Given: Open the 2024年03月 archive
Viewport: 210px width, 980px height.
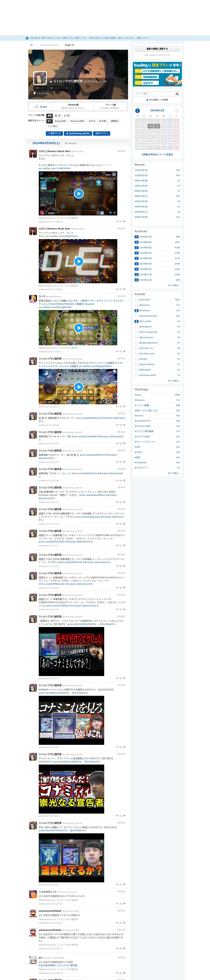Looking at the screenshot, I should click(x=145, y=258).
